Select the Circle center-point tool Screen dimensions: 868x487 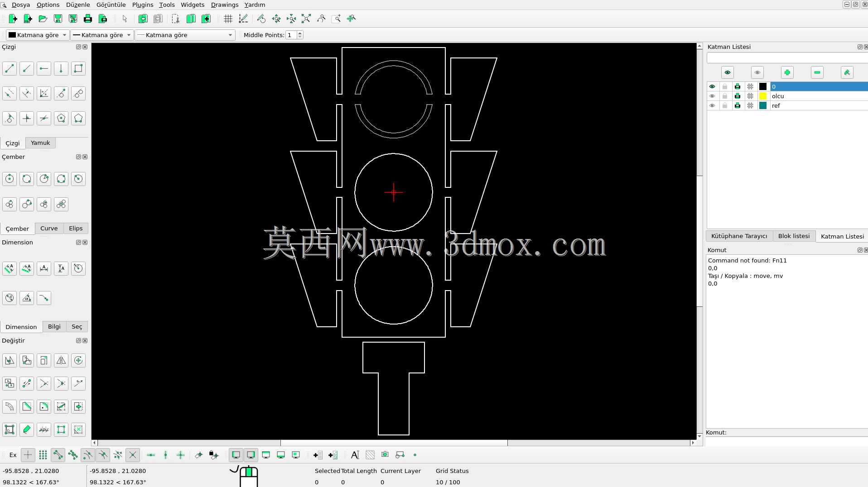(x=10, y=179)
